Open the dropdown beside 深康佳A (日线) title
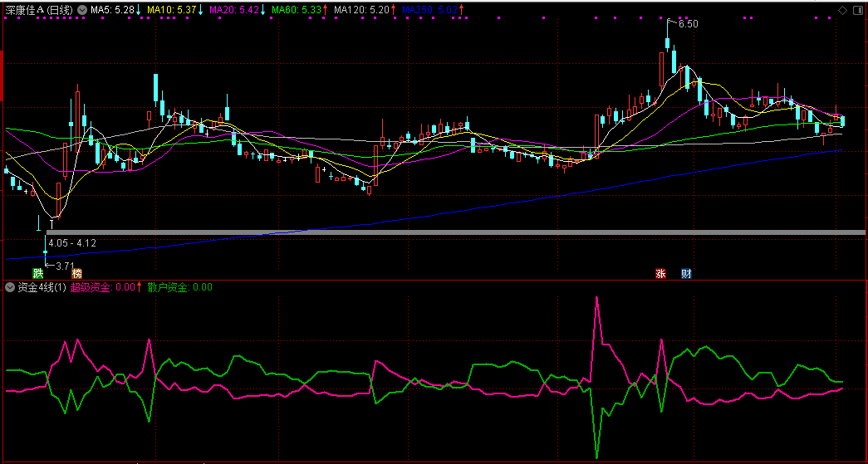This screenshot has width=868, height=464. pyautogui.click(x=82, y=10)
